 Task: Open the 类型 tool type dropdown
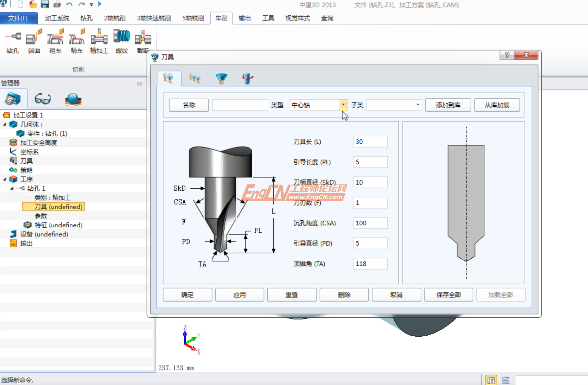coord(343,105)
